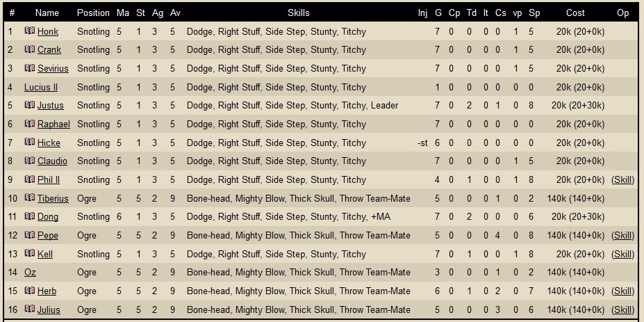This screenshot has height=322, width=644.
Task: Open the Sevirius player name link
Action: coord(53,68)
